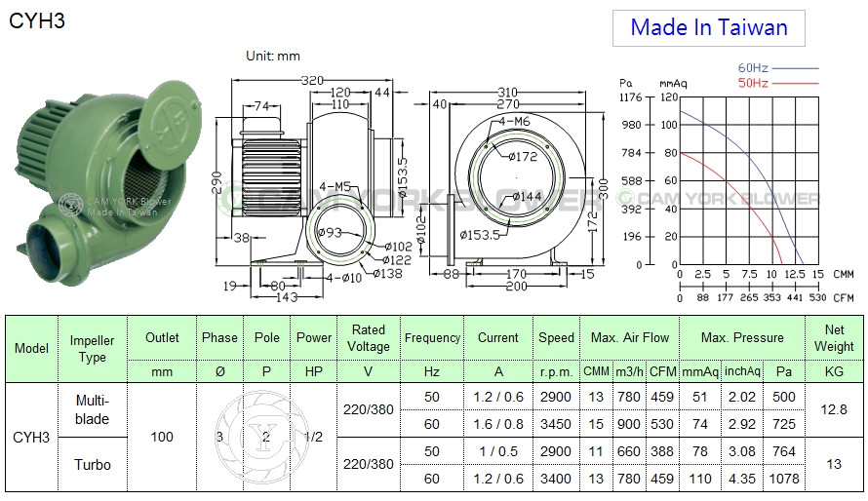Select the "Max. Air Flow" header
Image resolution: width=868 pixels, height=501 pixels.
coord(630,338)
